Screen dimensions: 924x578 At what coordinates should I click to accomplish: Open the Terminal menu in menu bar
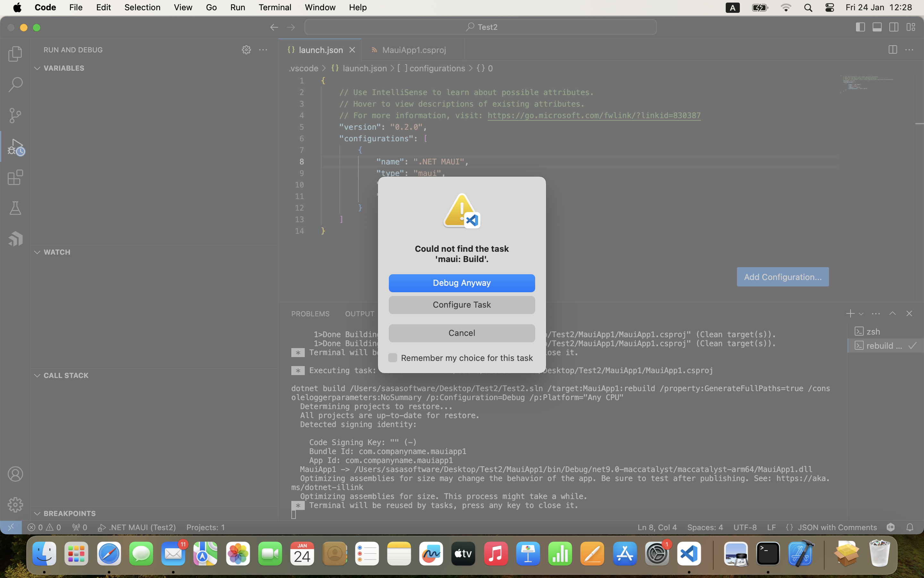[275, 7]
